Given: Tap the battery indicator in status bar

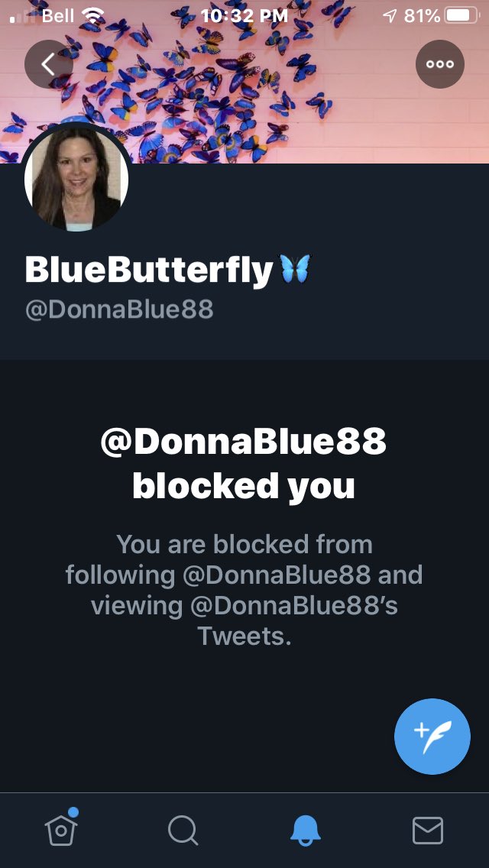Looking at the screenshot, I should coord(461,15).
